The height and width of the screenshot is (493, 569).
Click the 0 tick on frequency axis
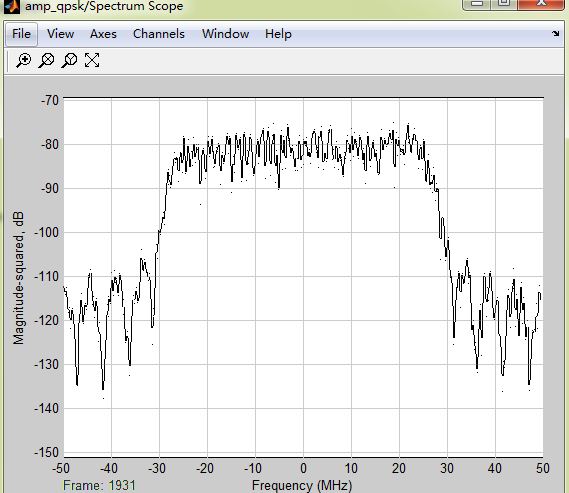(303, 468)
